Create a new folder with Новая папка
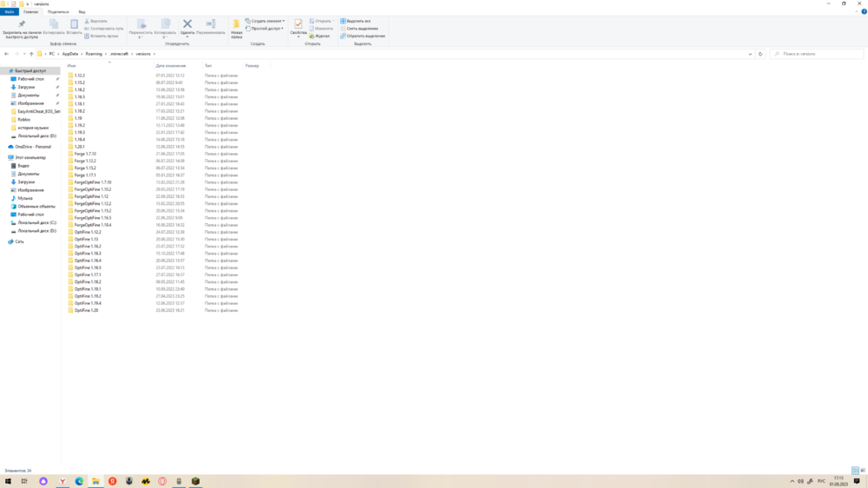 [x=236, y=29]
